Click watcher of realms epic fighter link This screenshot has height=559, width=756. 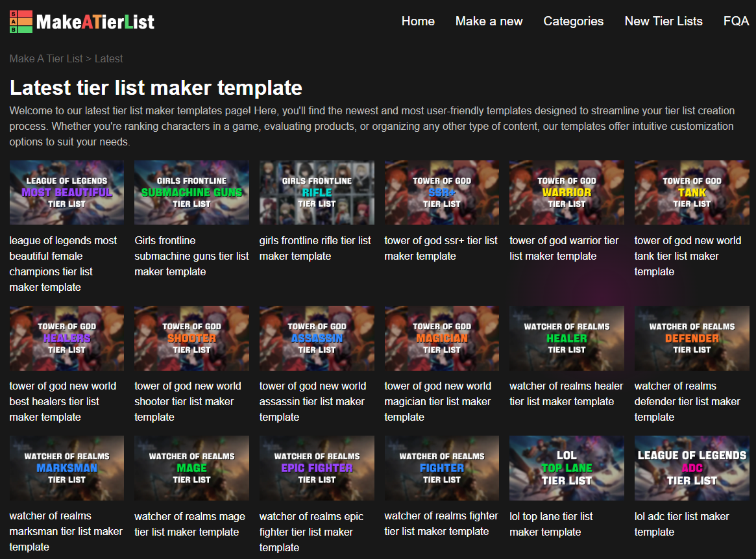[311, 532]
